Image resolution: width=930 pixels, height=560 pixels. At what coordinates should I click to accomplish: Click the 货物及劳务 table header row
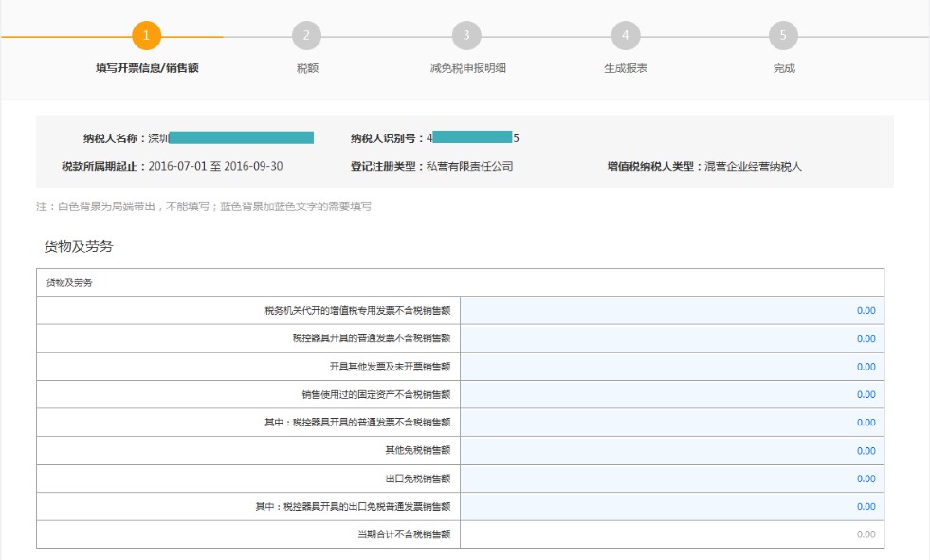tap(460, 282)
